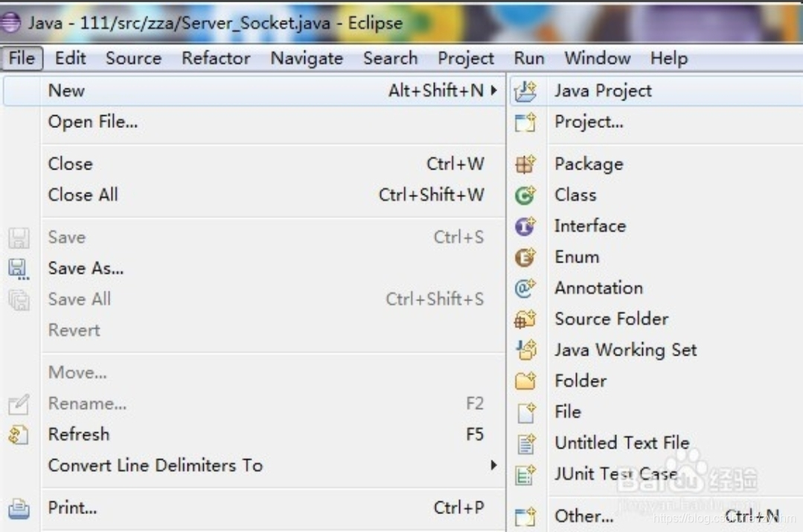This screenshot has width=803, height=532.
Task: Select Package in New submenu
Action: pyautogui.click(x=656, y=164)
